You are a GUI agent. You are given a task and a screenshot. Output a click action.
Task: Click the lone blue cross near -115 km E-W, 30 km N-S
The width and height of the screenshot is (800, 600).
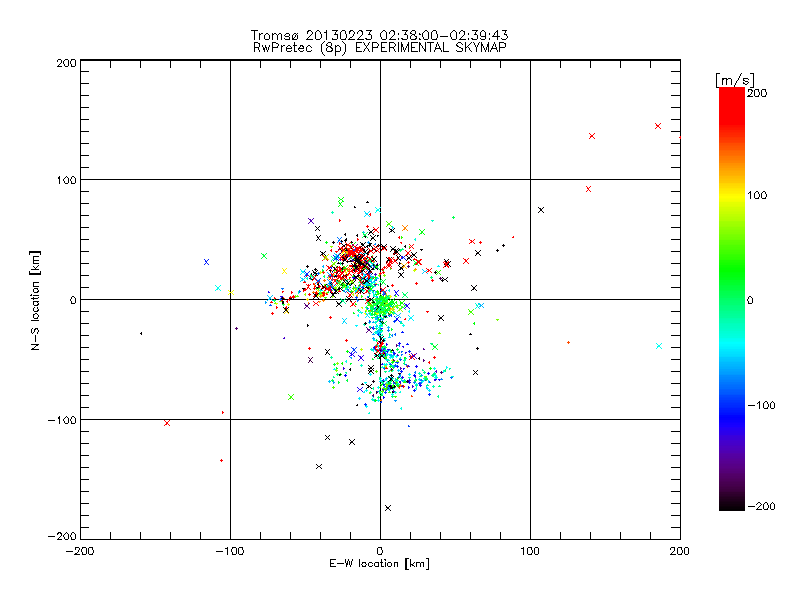pos(207,262)
